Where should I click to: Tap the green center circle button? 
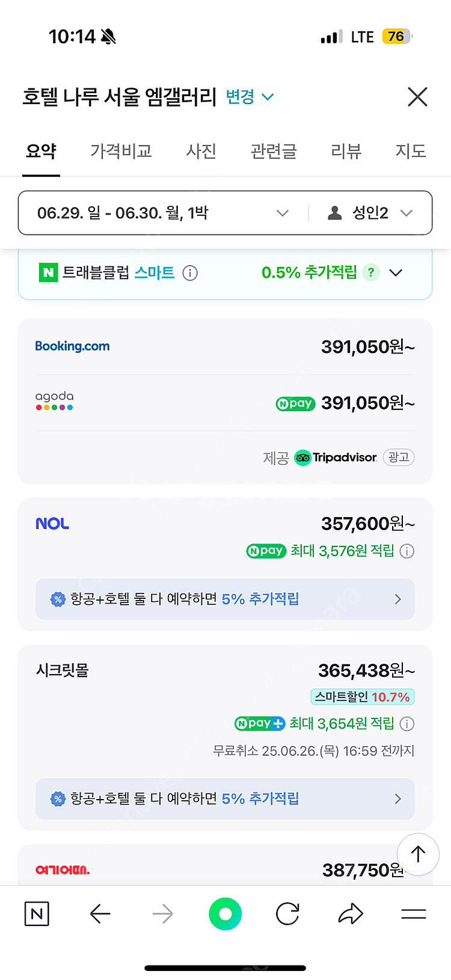225,914
